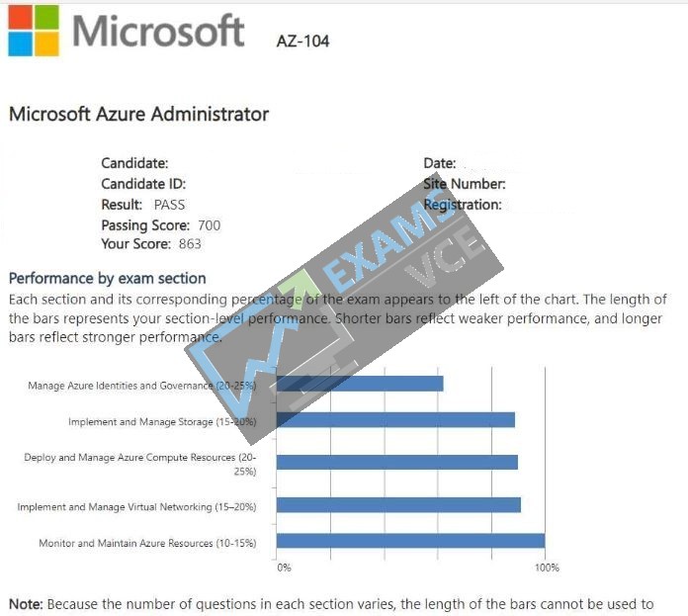Click the Microsoft wordmark text
The width and height of the screenshot is (688, 616).
158,31
